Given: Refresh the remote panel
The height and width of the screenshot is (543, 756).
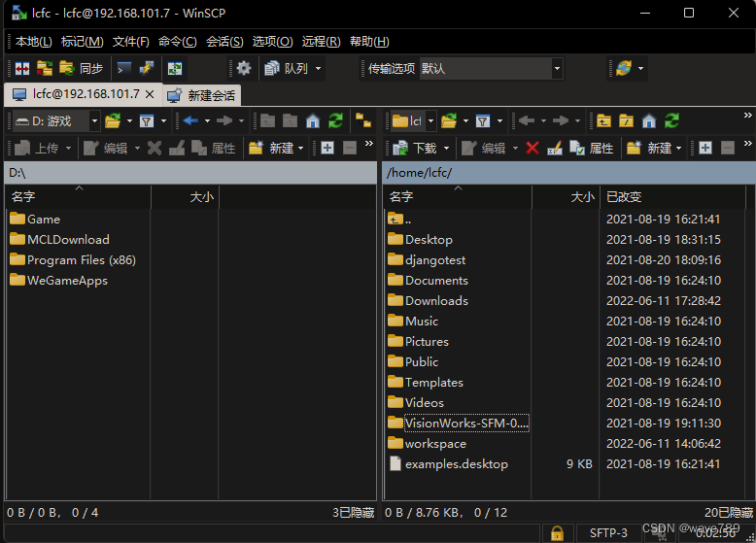Looking at the screenshot, I should [x=672, y=120].
